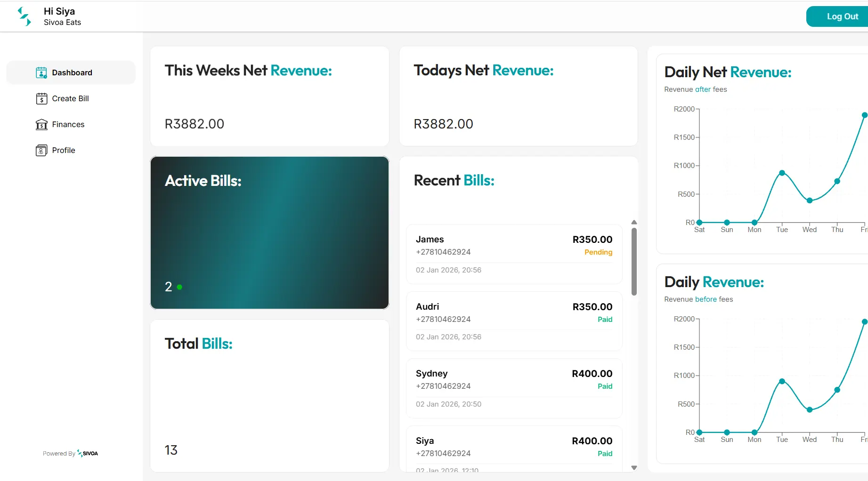Click Audri's R350.00 amount

[x=592, y=307]
